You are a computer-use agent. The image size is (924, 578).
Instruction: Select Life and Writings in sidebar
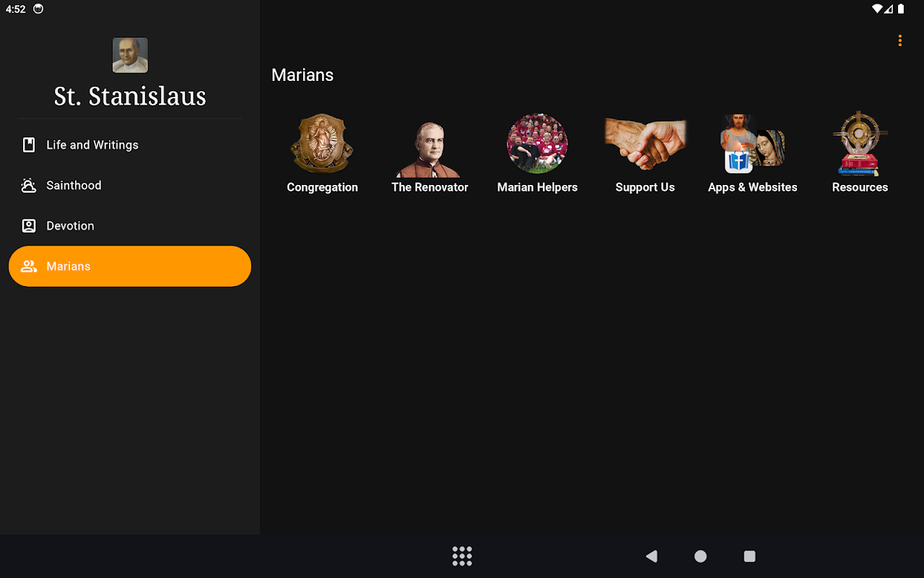(x=130, y=144)
